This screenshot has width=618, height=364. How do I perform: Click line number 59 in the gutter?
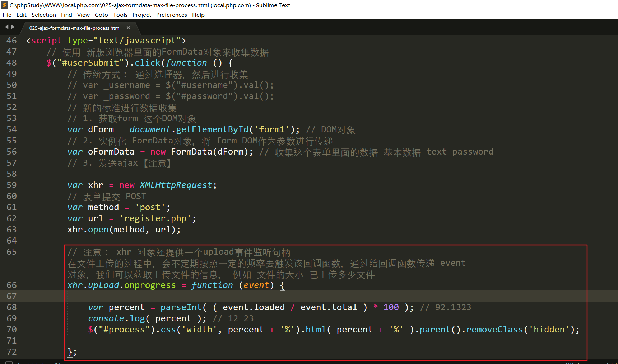pos(11,185)
